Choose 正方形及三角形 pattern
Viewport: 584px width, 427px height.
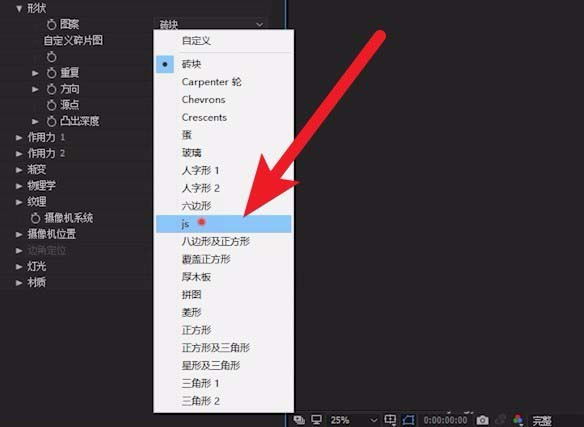click(223, 348)
